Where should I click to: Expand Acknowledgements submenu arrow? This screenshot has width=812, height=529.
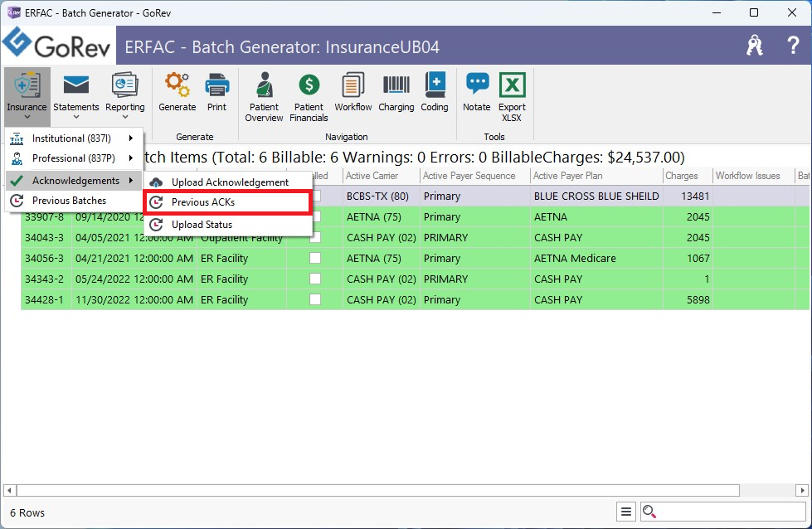[131, 180]
